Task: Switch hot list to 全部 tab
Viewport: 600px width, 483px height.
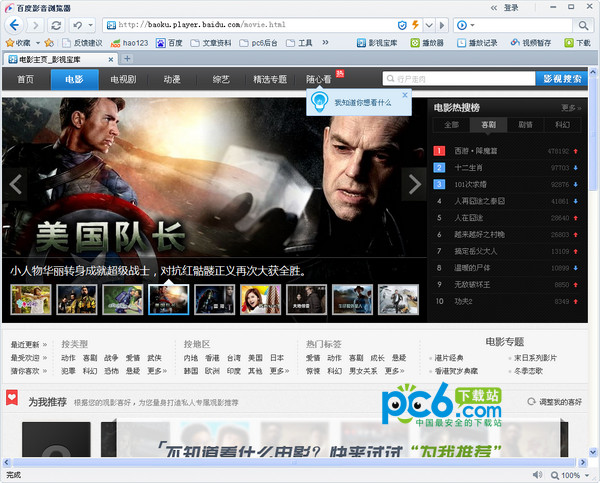Action: pos(451,125)
